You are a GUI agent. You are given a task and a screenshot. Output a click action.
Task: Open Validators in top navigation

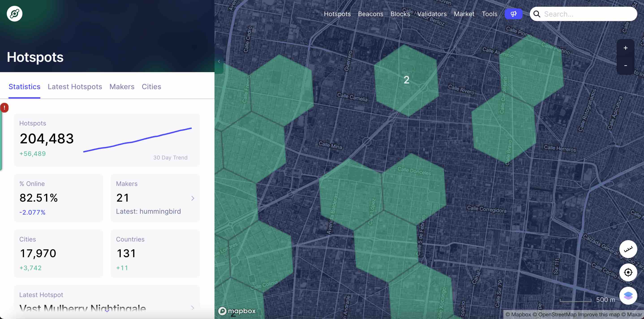[432, 14]
